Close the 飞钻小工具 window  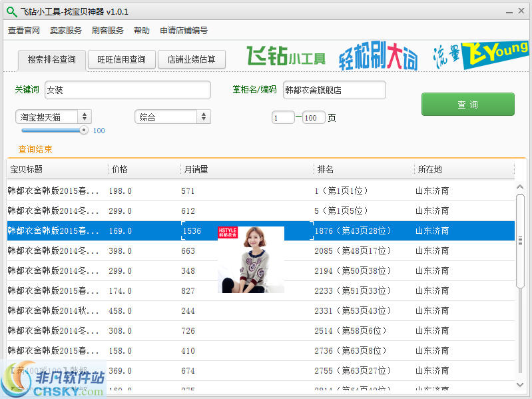pos(521,11)
